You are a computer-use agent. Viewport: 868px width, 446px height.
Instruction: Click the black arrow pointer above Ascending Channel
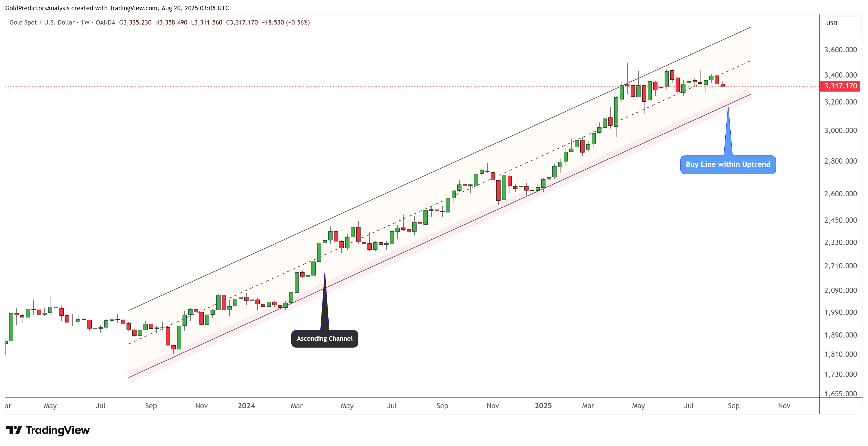click(x=324, y=301)
